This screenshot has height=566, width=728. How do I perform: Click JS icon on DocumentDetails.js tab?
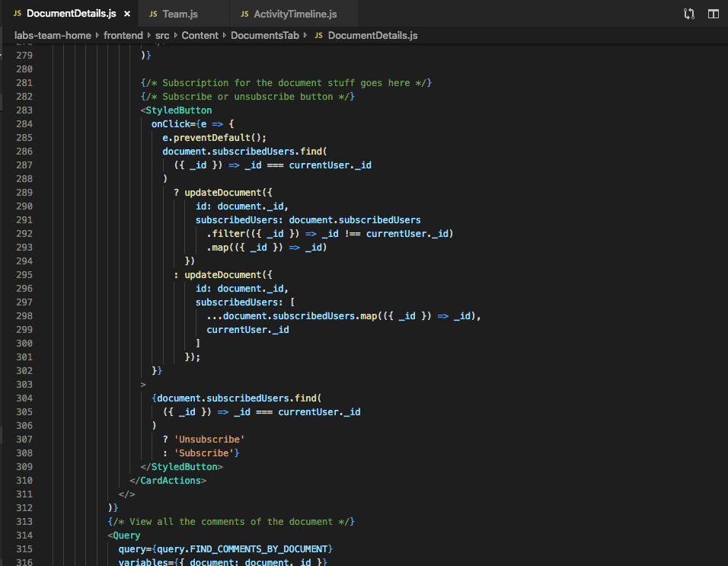(17, 14)
